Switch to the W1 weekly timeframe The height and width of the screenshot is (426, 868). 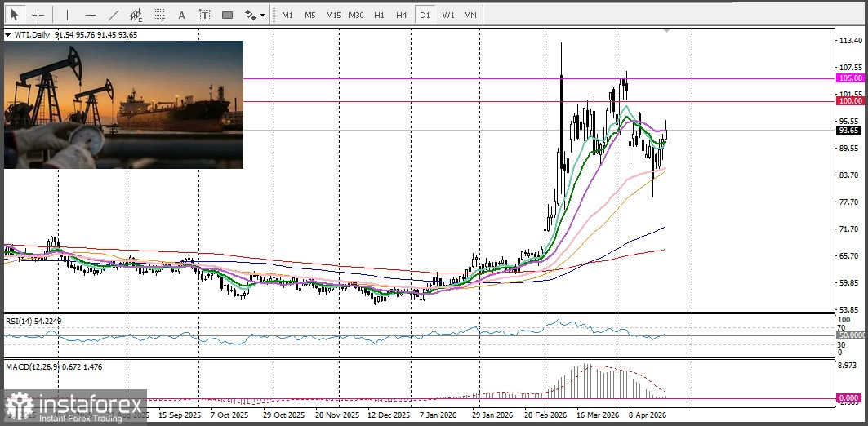[447, 15]
